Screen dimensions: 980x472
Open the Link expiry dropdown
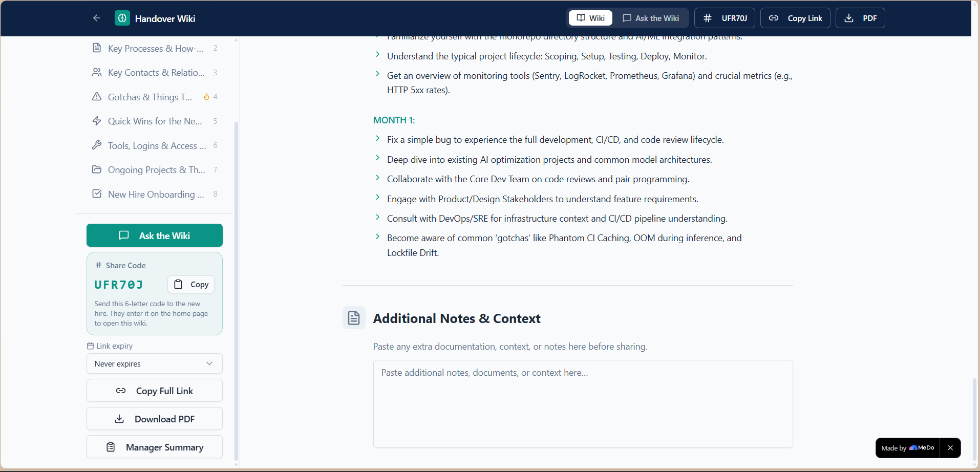pos(155,363)
